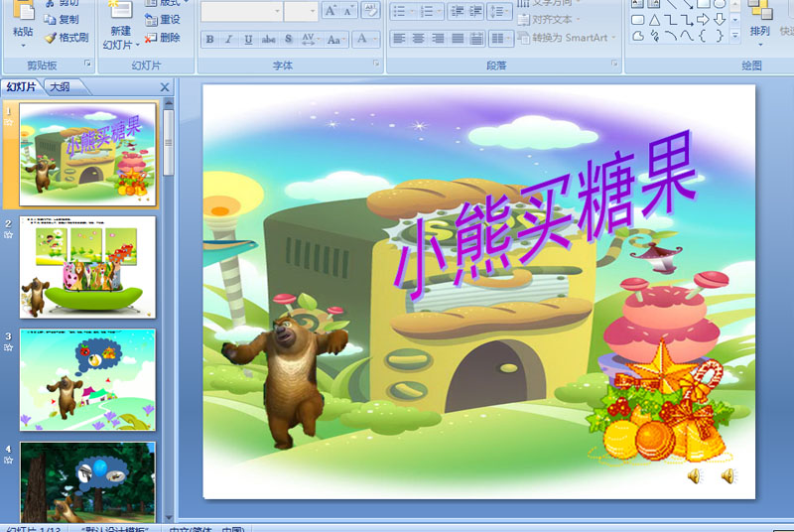
Task: Increase font size with large A icon
Action: pos(331,11)
